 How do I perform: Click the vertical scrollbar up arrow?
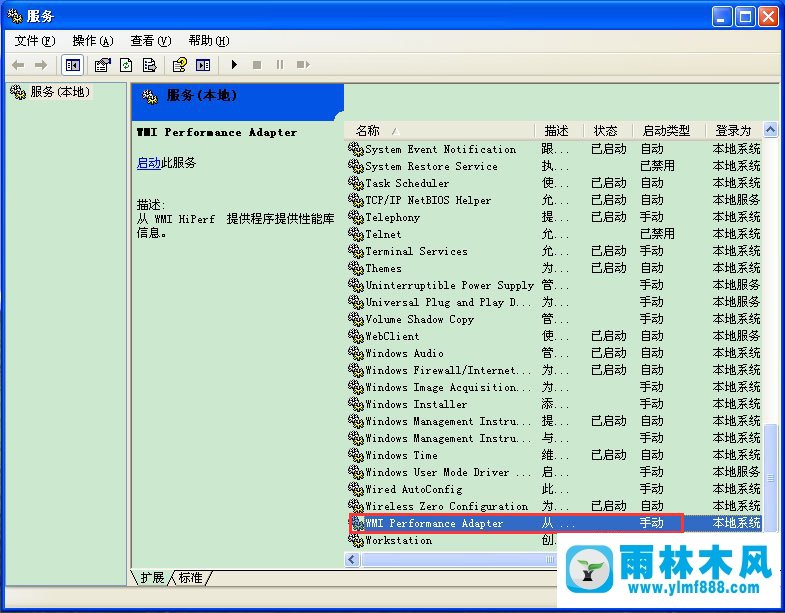770,130
